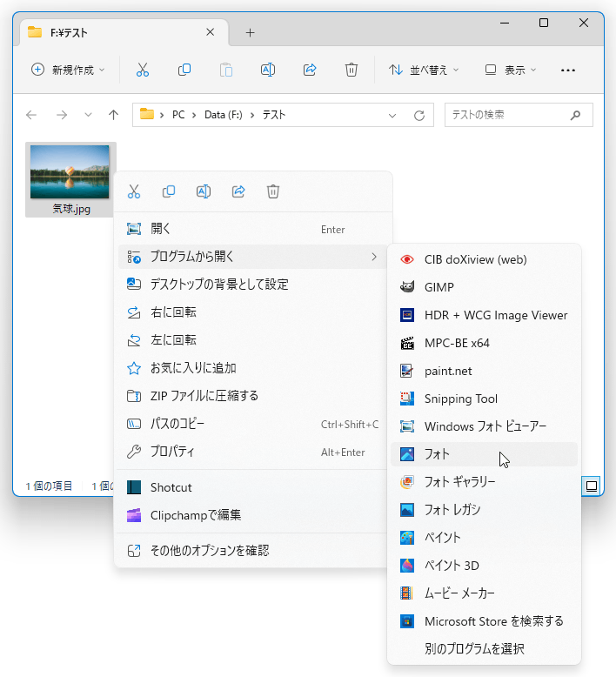Click the Refresh button beside address bar
Viewport: 616px width, 677px height.
419,115
